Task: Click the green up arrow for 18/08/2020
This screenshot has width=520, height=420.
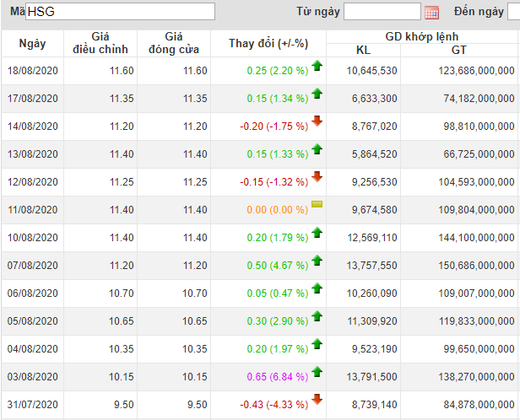Action: coord(317,66)
